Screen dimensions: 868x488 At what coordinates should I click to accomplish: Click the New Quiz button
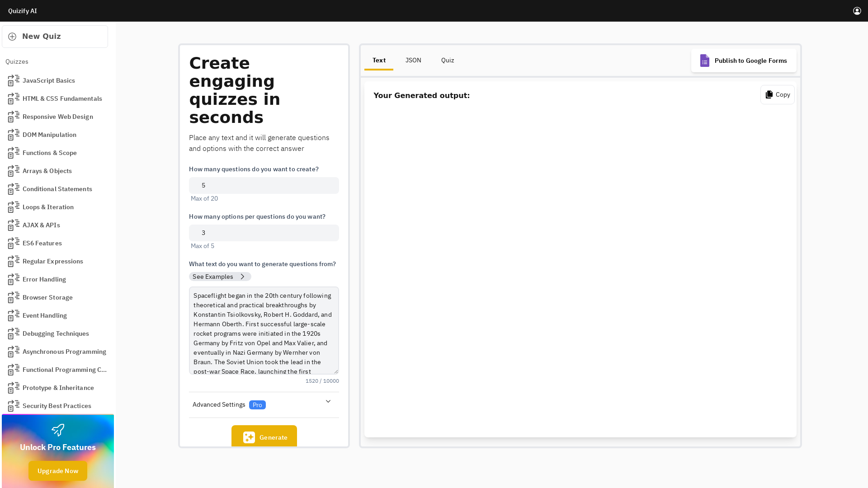pyautogui.click(x=55, y=37)
